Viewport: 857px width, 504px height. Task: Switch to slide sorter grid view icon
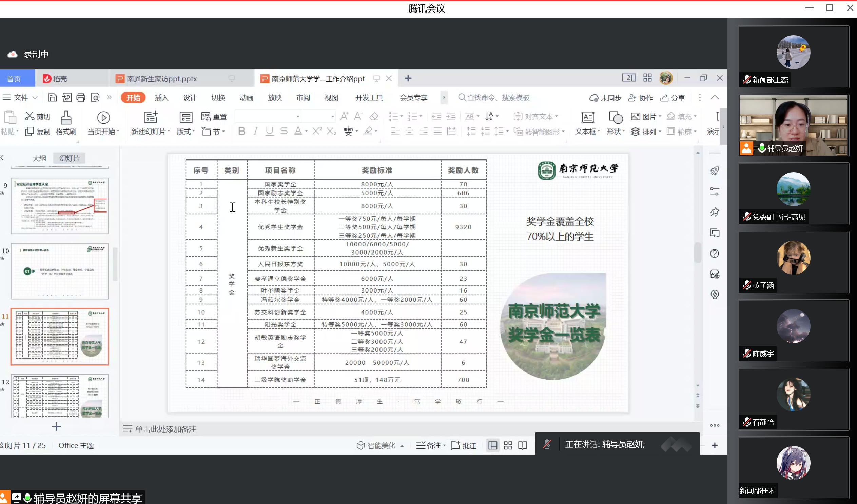point(508,445)
